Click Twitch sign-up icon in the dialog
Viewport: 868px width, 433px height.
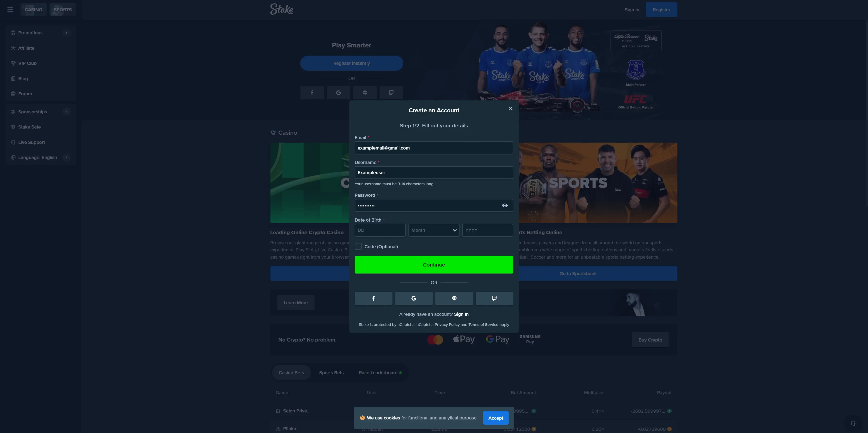coord(494,298)
